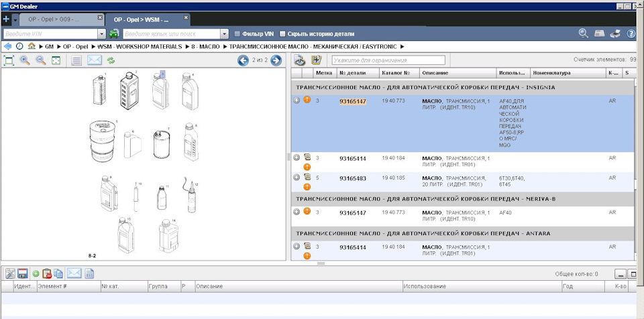The width and height of the screenshot is (644, 319).
Task: Open the magnifier search icon in header
Action: pyautogui.click(x=584, y=34)
